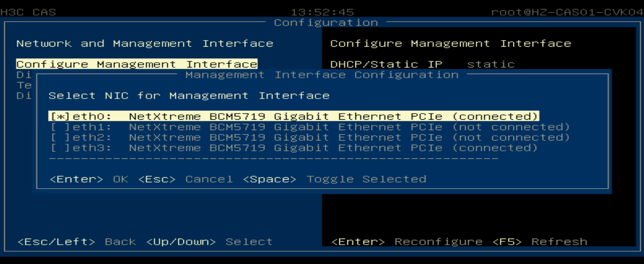Click the Esc/Left Back hint
Viewport: 644px width, 264px height.
(77, 242)
